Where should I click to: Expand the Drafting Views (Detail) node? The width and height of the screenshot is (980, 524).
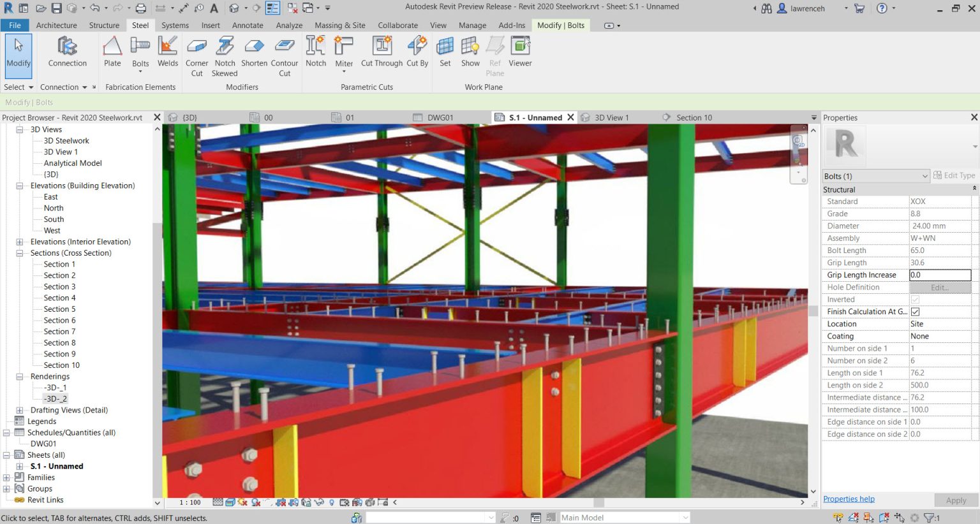(19, 410)
